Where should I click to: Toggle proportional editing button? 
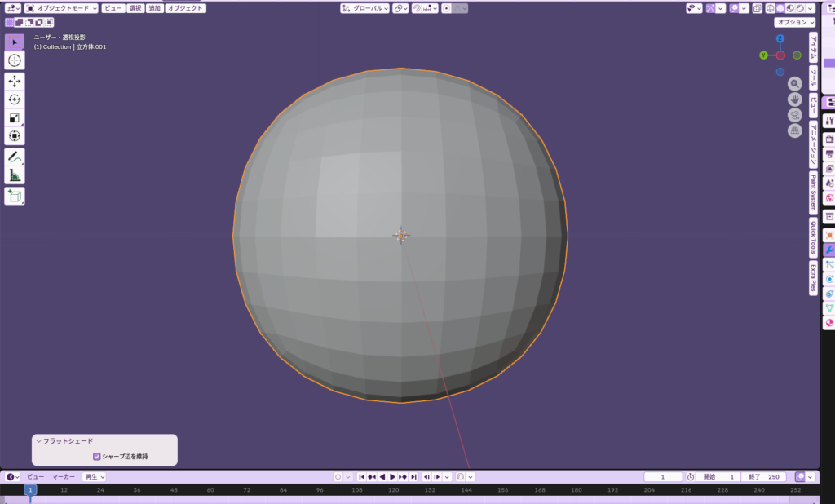pos(446,8)
